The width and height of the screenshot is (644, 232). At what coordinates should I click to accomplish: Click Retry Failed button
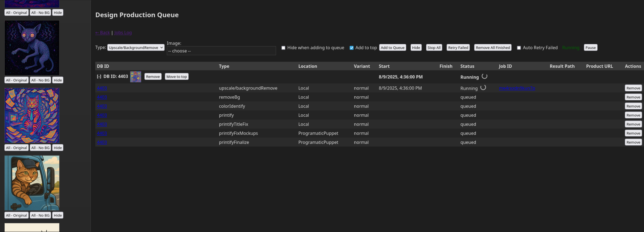458,48
